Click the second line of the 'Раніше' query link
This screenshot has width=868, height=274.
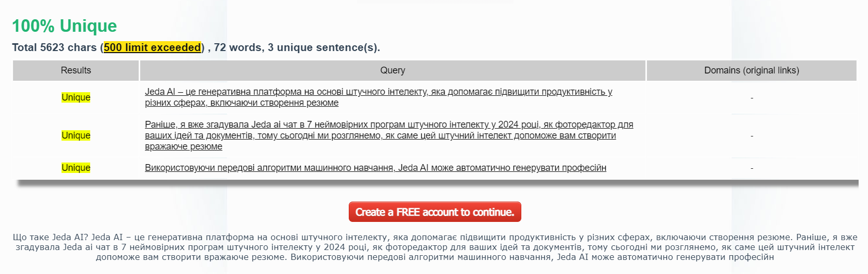380,135
